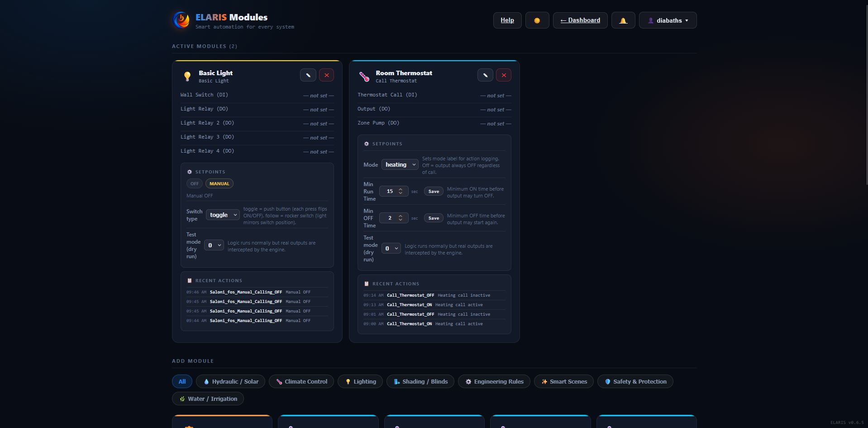Remove the Basic Light module

[326, 75]
